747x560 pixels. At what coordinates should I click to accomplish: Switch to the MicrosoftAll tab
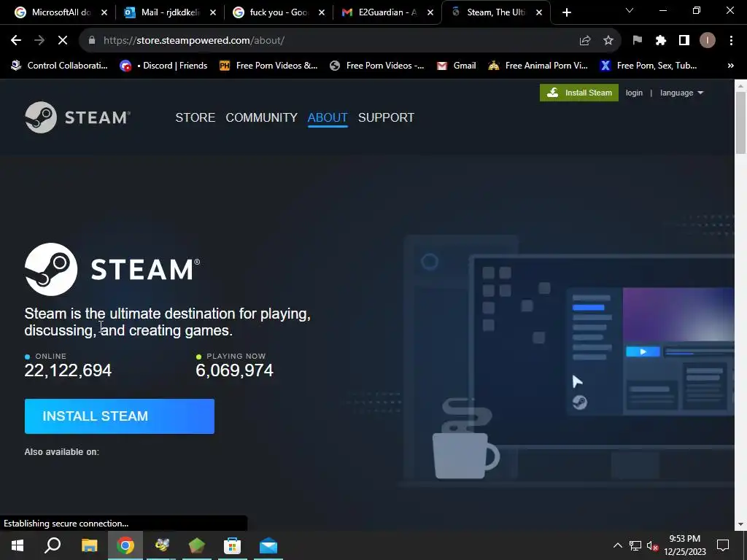(x=60, y=12)
